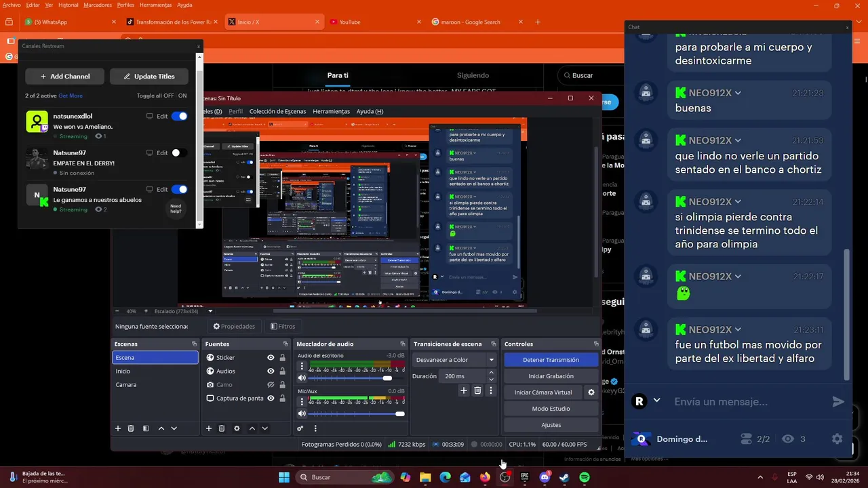Screen dimensions: 868x488
Task: Unlock the Camo source lock
Action: [282, 385]
